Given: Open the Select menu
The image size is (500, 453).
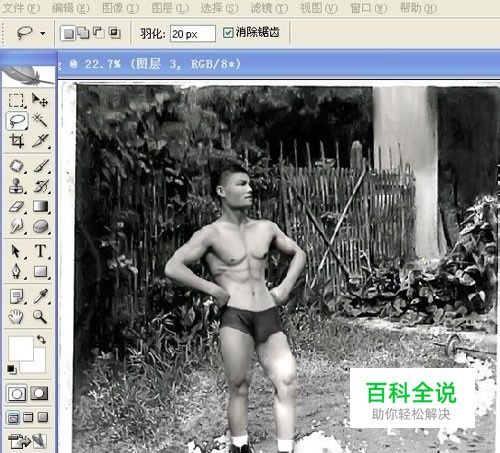Looking at the screenshot, I should (x=219, y=8).
